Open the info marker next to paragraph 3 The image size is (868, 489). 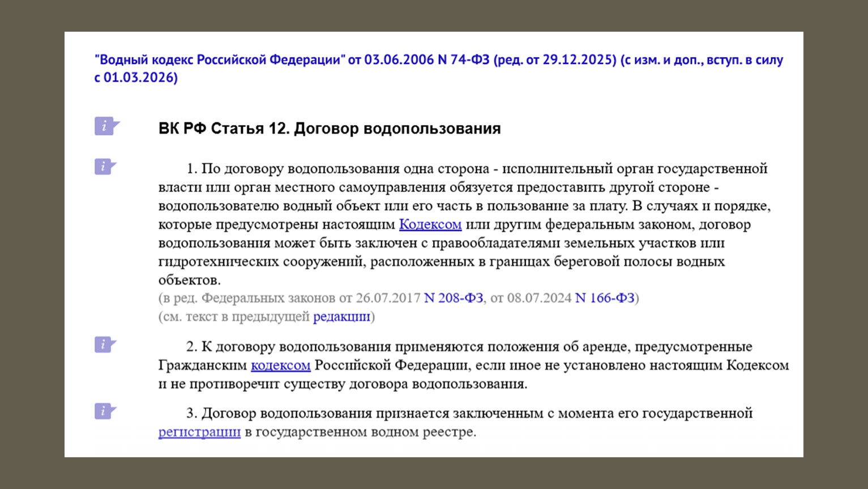click(104, 411)
